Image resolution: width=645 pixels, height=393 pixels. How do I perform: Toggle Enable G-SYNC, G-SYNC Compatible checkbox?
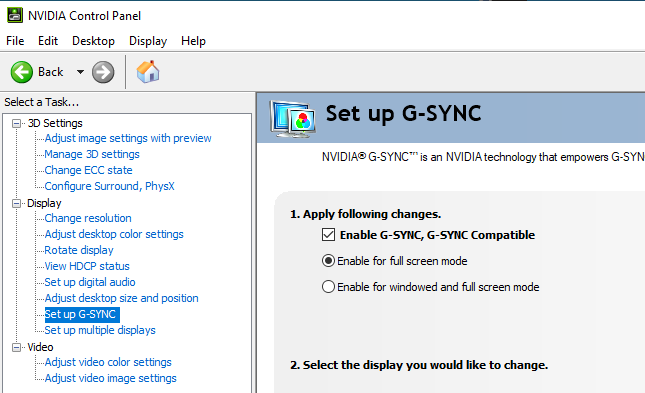[x=328, y=235]
